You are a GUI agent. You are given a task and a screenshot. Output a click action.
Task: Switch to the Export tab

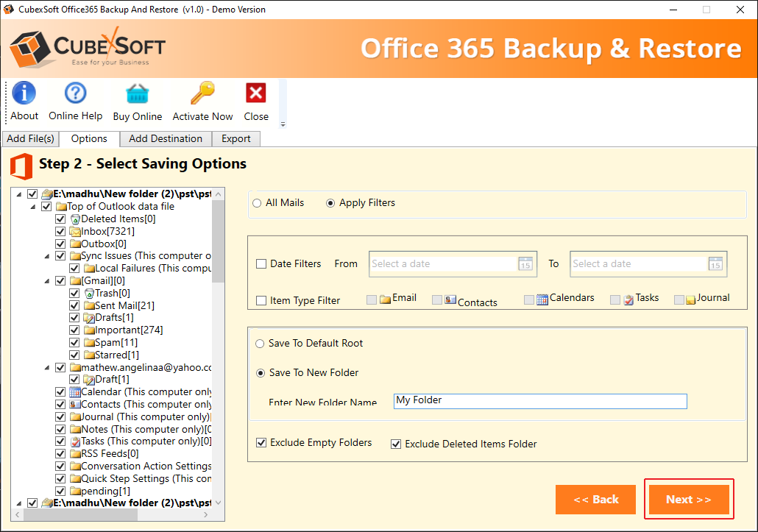236,138
